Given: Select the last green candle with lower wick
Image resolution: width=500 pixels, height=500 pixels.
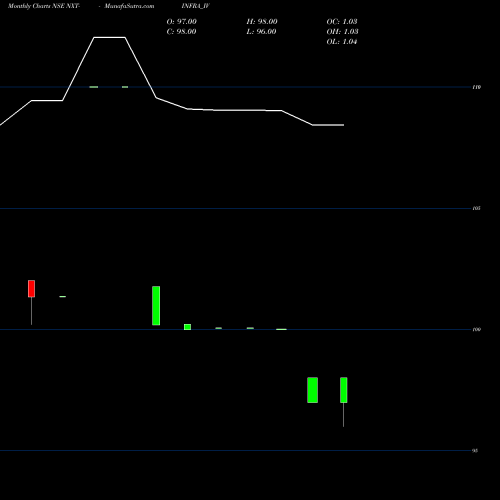Looking at the screenshot, I should [344, 390].
